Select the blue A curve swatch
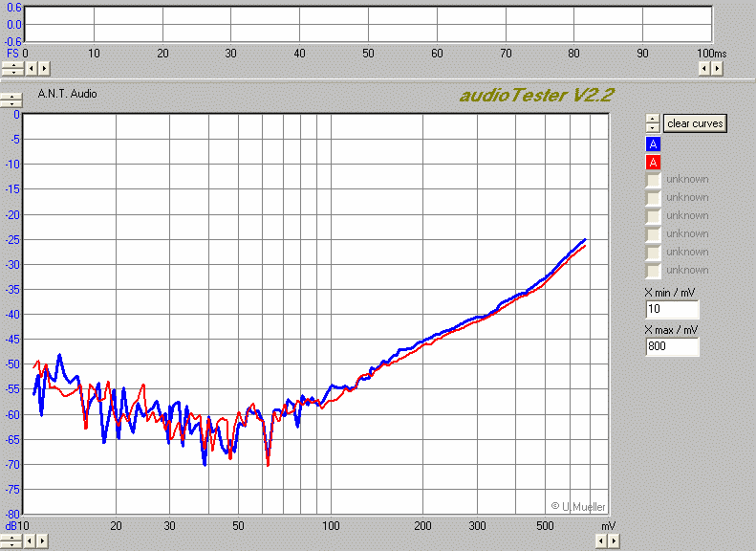This screenshot has width=756, height=551. (653, 143)
